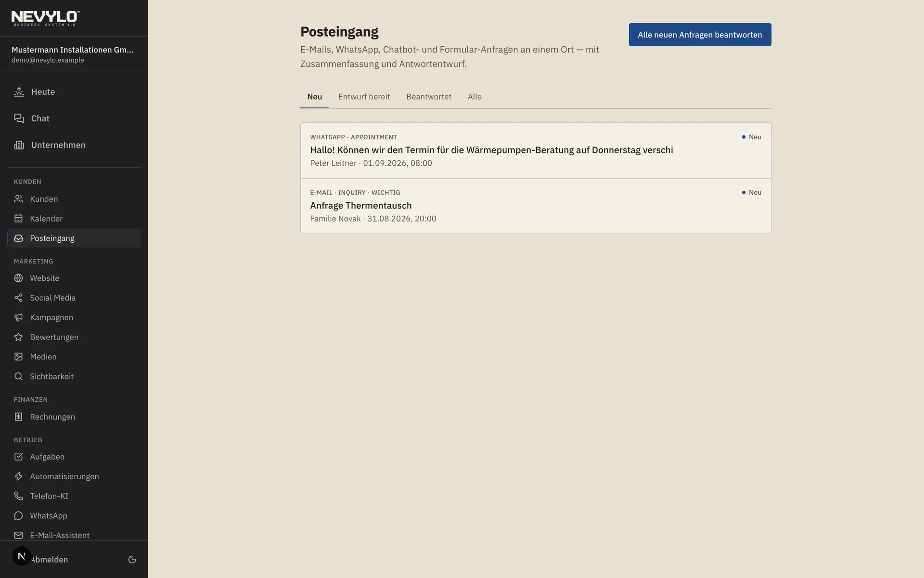Click the Medien image icon
Image resolution: width=924 pixels, height=578 pixels.
[x=18, y=357]
